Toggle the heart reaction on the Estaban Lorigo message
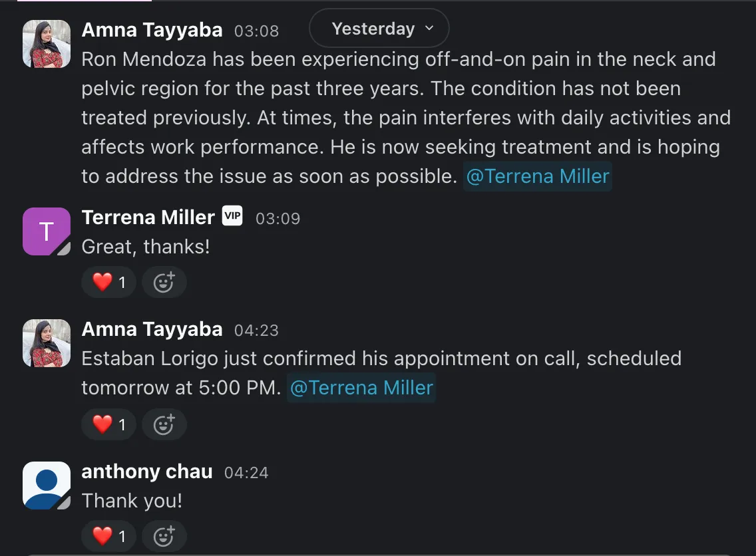This screenshot has width=756, height=556. [109, 424]
